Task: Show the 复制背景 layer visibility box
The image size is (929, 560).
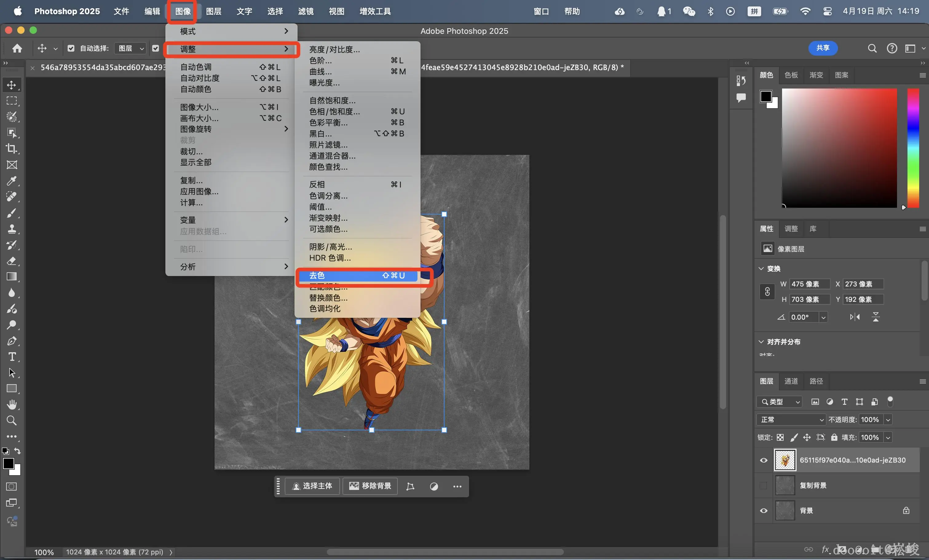Action: pyautogui.click(x=764, y=485)
